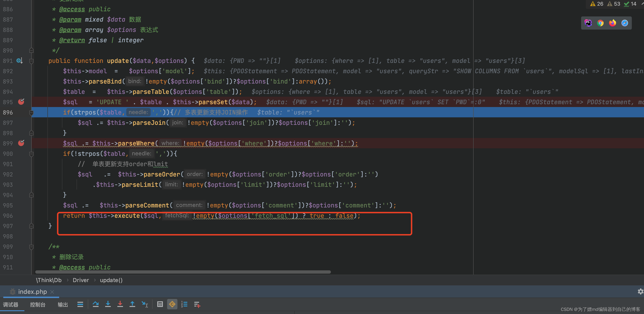The width and height of the screenshot is (644, 314).
Task: Open the page in Chrome browser icon
Action: 600,23
